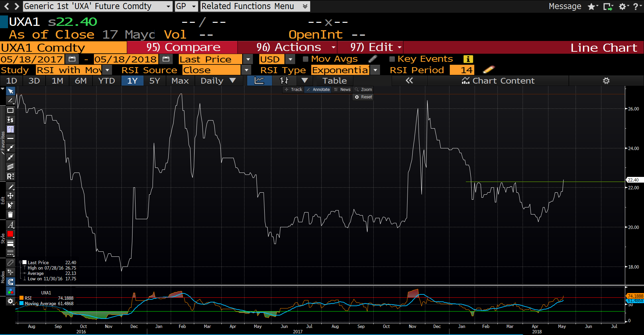644x335 pixels.
Task: Toggle Last Price legend swatch
Action: click(x=24, y=262)
